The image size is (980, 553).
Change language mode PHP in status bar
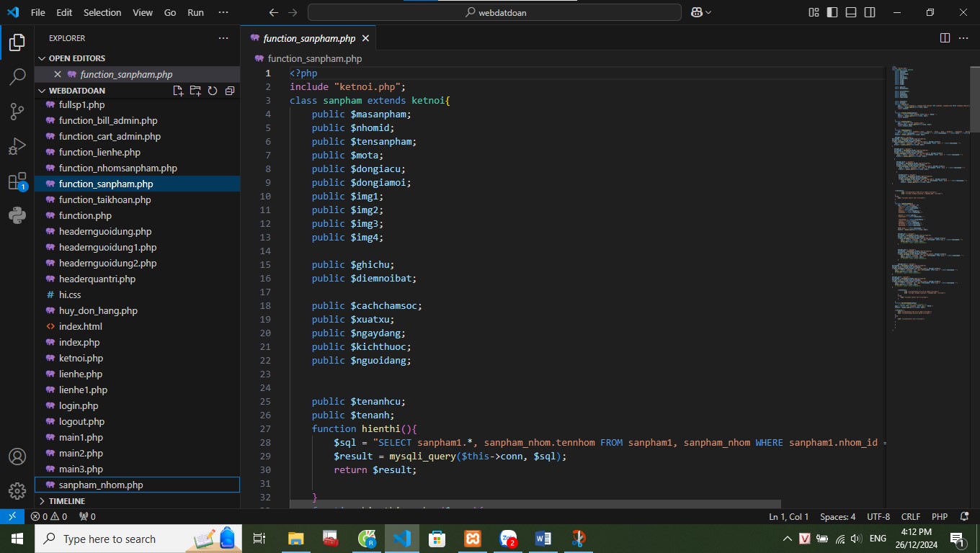(x=940, y=516)
